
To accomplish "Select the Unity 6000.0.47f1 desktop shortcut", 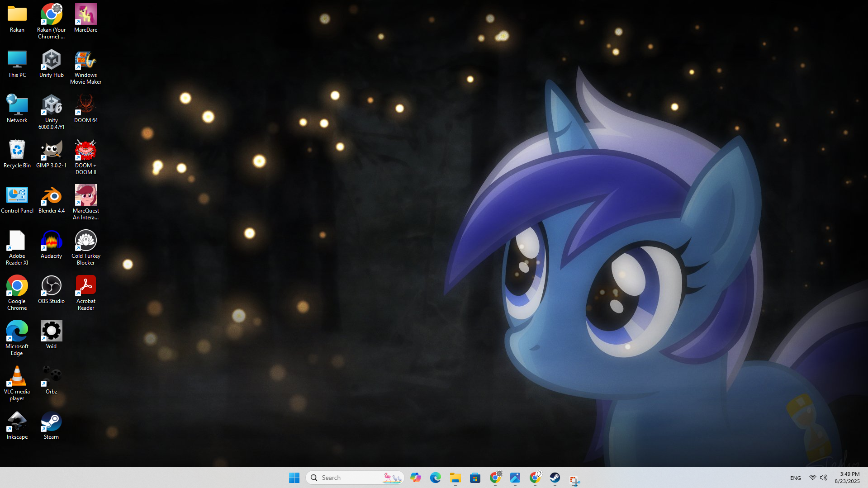I will pyautogui.click(x=52, y=112).
